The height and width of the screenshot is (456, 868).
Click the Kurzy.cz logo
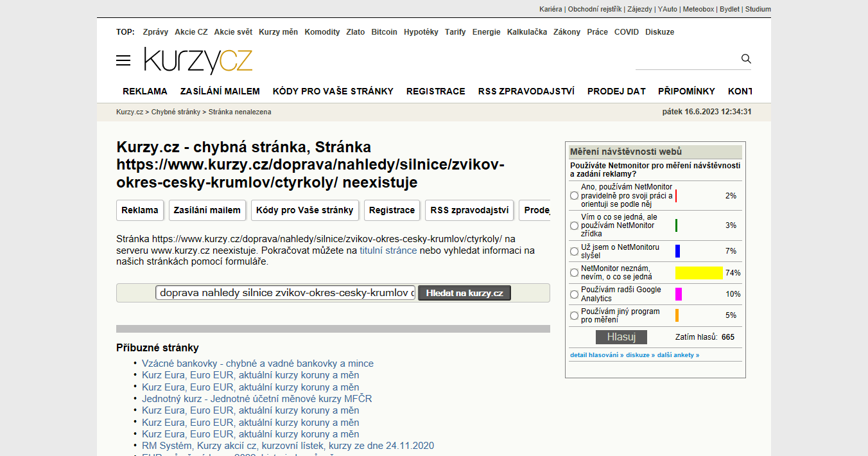click(x=198, y=60)
